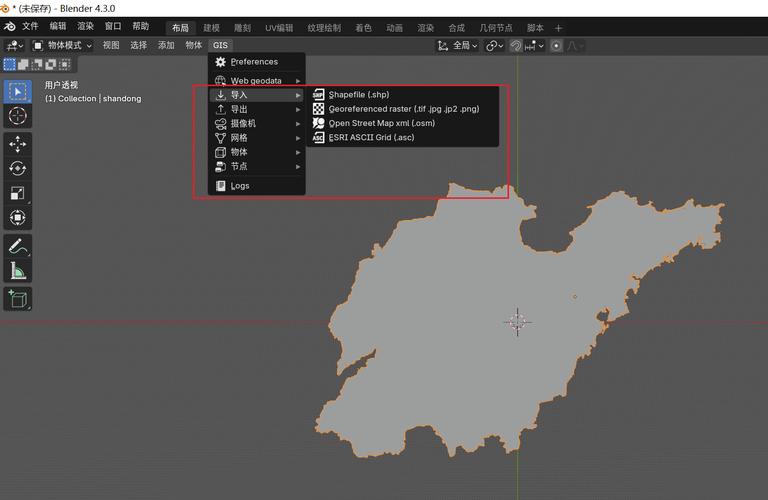Expand the 物体 submenu in GIS menu
Image resolution: width=768 pixels, height=500 pixels.
point(257,152)
